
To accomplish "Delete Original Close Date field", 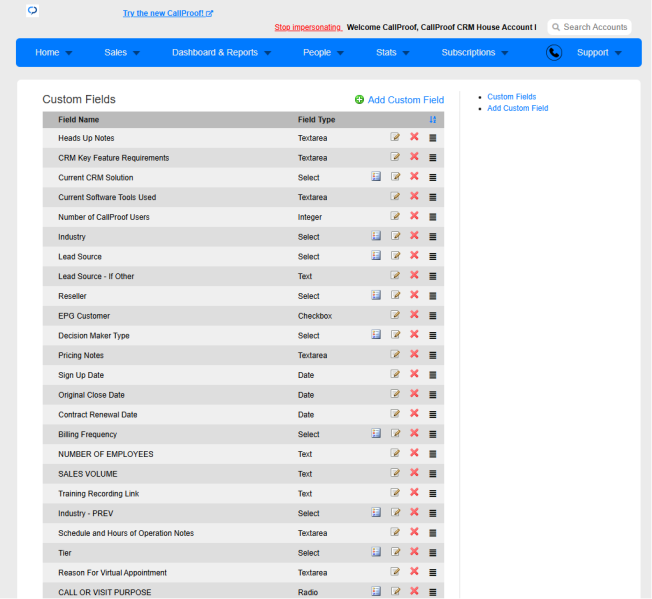I will click(x=414, y=394).
